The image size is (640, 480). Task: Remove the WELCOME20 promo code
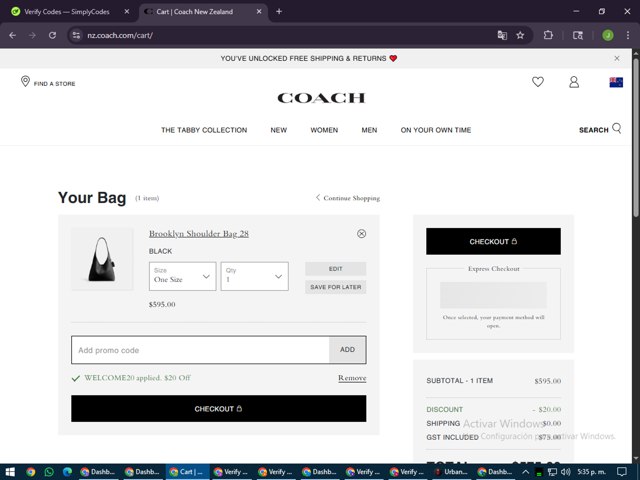point(352,378)
